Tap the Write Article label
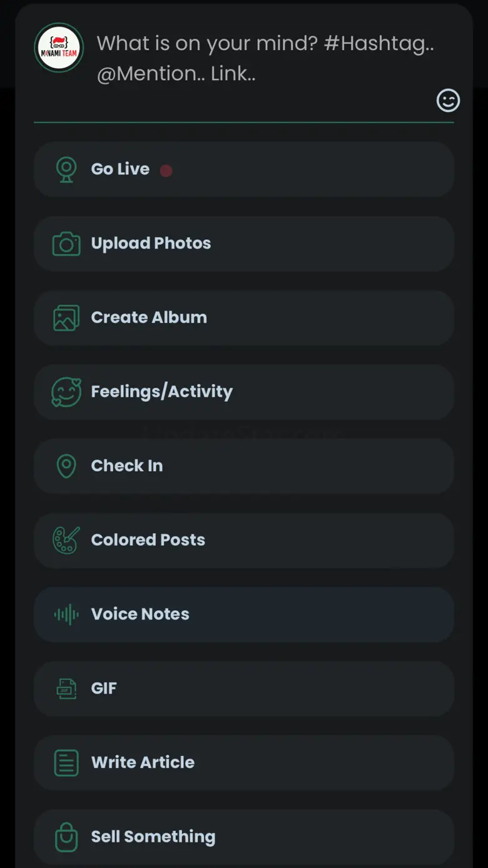 143,762
